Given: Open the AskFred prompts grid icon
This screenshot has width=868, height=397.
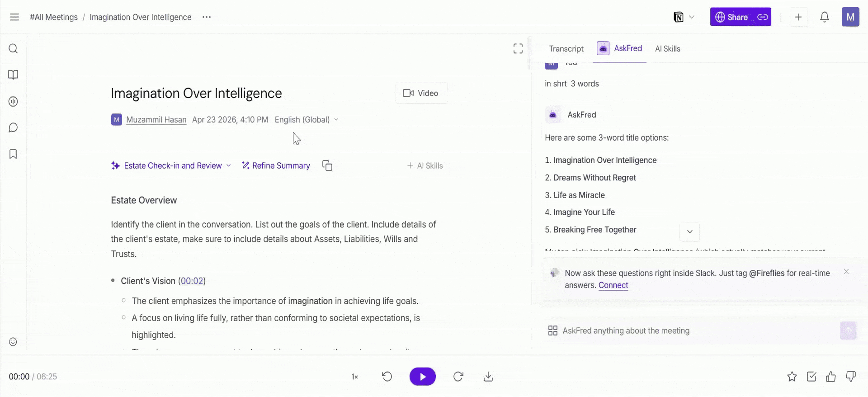Looking at the screenshot, I should point(552,331).
